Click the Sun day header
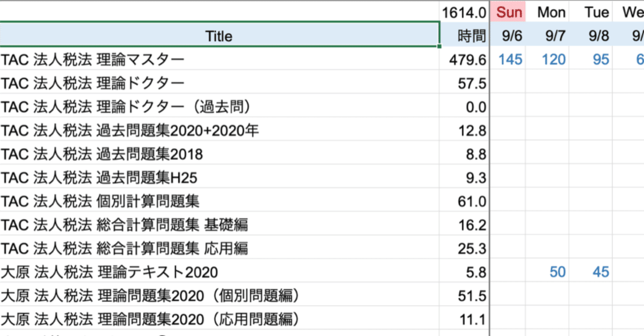 point(509,12)
